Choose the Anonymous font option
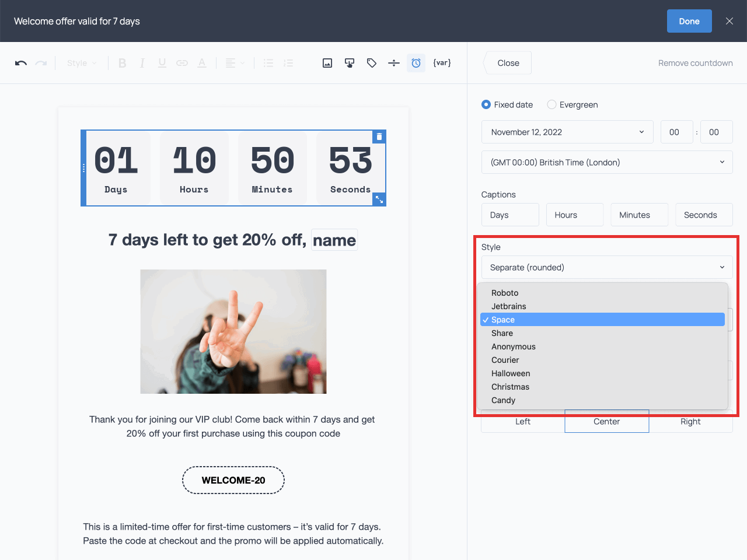 tap(602, 346)
